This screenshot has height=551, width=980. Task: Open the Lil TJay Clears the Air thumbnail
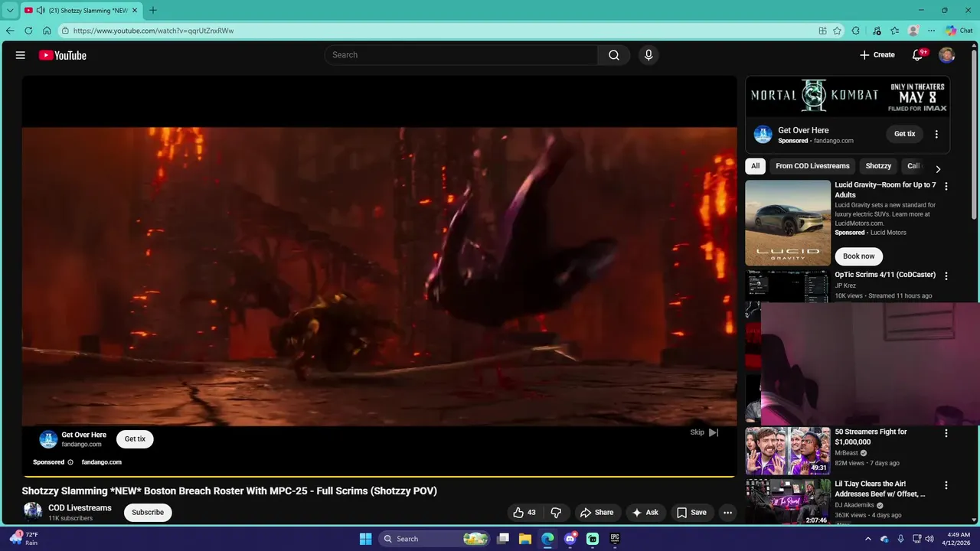[788, 502]
